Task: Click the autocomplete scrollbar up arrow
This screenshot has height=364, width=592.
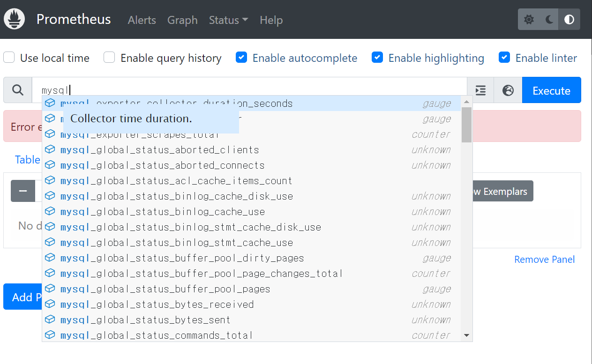Action: [466, 101]
